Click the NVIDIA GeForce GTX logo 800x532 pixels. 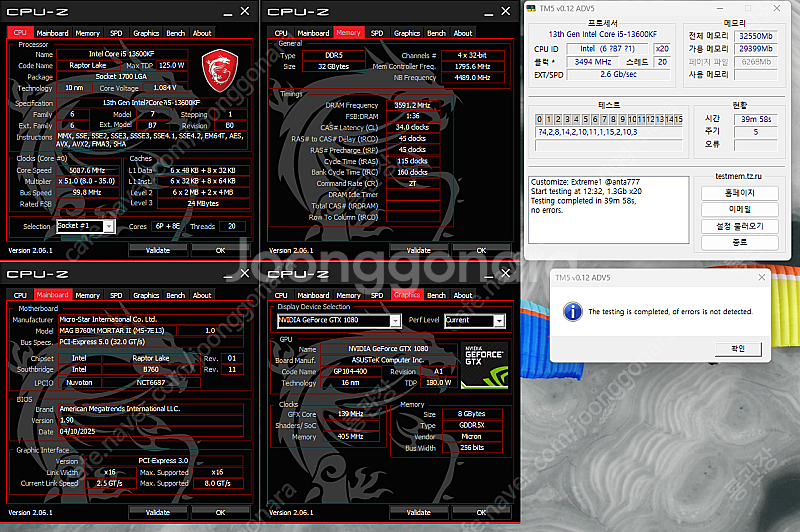484,366
